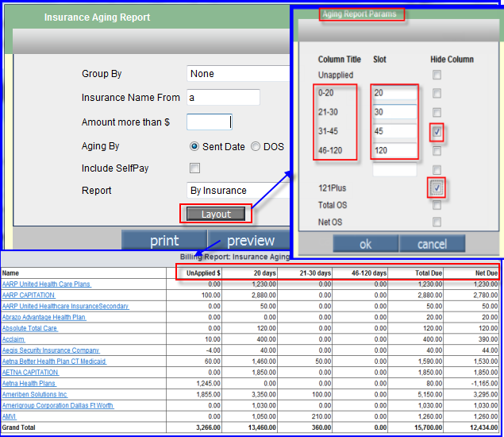Click the Insurance Name From field
Screen dimensions: 504x437
223,98
